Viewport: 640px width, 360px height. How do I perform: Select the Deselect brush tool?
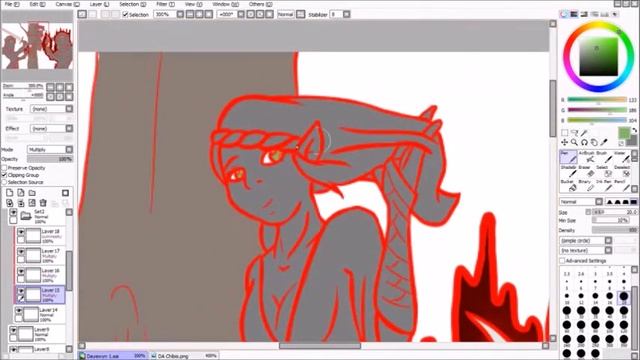point(622,171)
